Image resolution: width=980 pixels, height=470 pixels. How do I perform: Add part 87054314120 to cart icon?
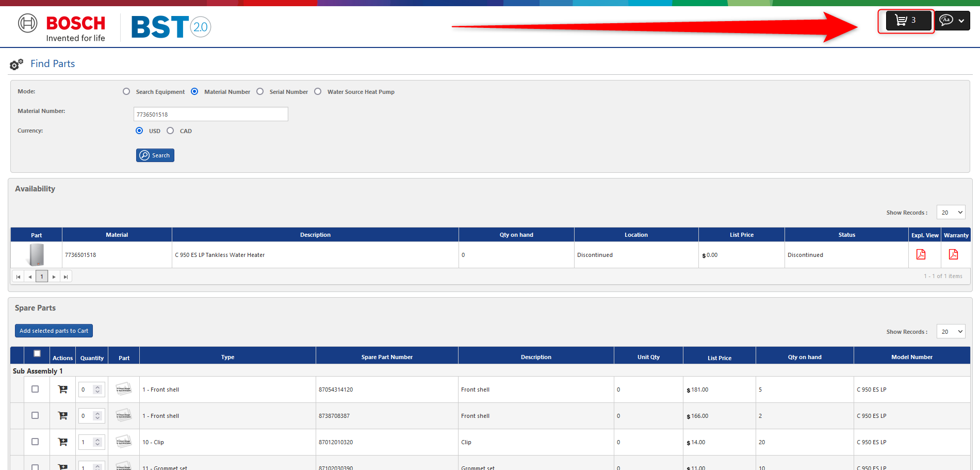pos(63,390)
